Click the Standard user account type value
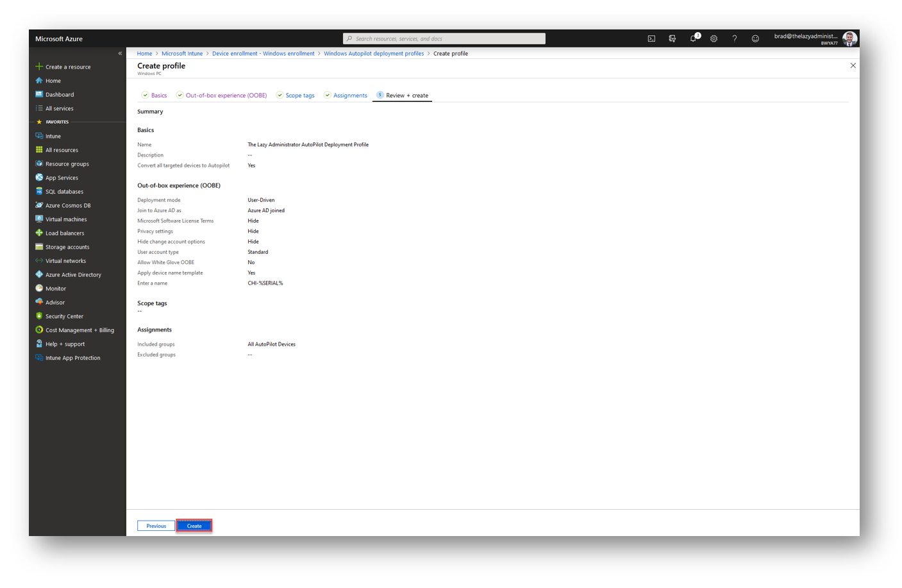Viewport: 902px width, 588px height. (x=258, y=252)
